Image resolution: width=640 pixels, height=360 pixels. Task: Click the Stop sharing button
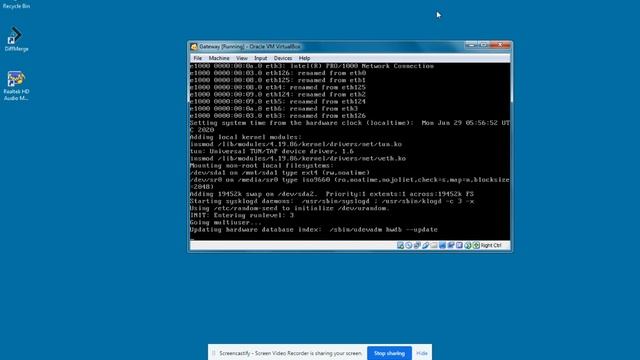click(389, 353)
